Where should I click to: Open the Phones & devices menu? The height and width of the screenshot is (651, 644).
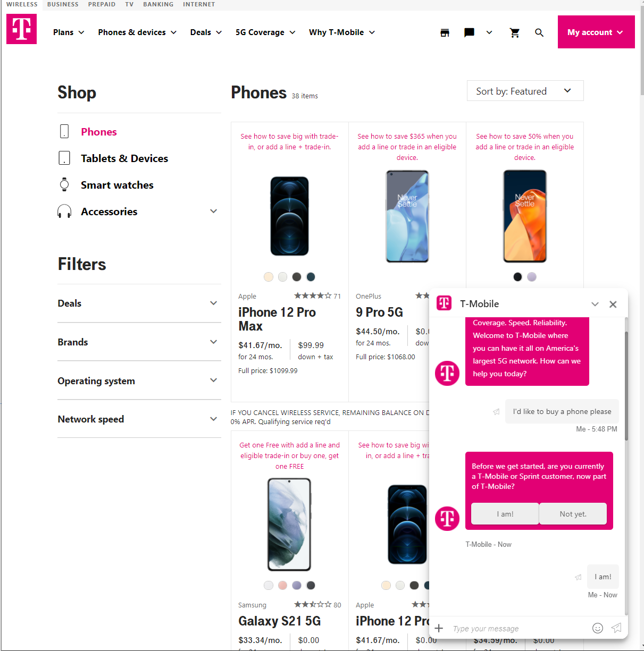point(137,32)
